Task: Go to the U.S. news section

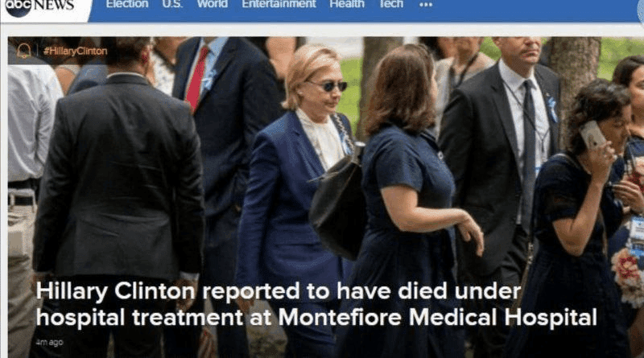Action: tap(172, 4)
